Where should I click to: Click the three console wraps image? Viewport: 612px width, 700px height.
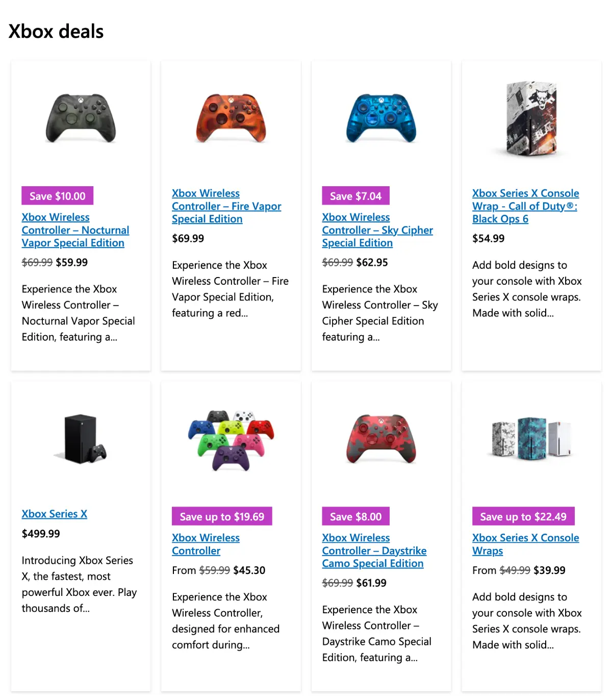531,438
